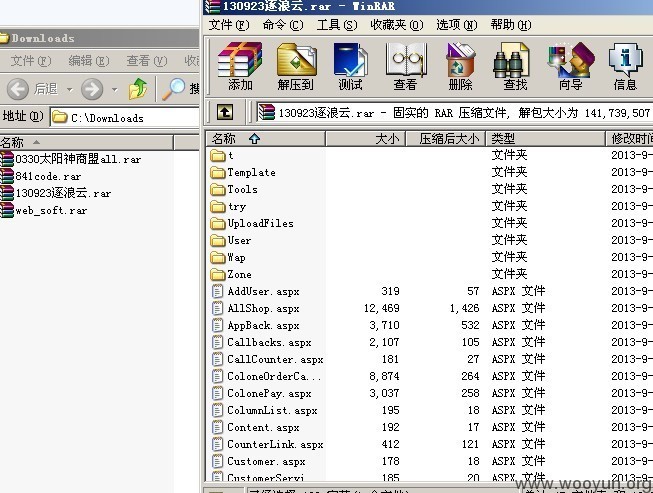Image resolution: width=653 pixels, height=493 pixels.
Task: Click the AllShop.aspx file icon
Action: (217, 308)
